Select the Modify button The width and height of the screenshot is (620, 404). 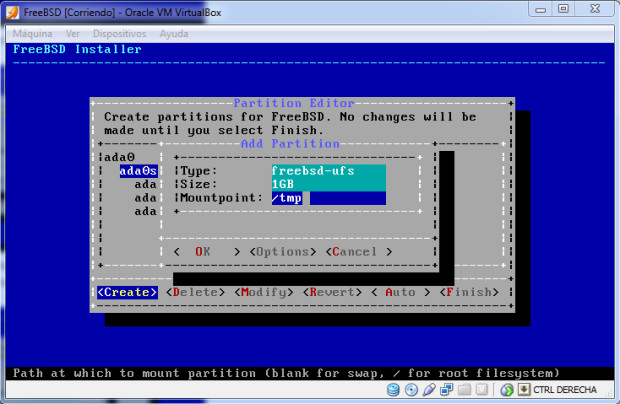click(x=264, y=293)
